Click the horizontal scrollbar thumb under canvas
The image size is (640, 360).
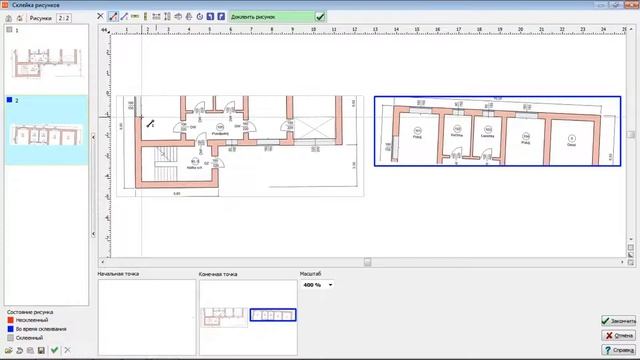coord(367,262)
